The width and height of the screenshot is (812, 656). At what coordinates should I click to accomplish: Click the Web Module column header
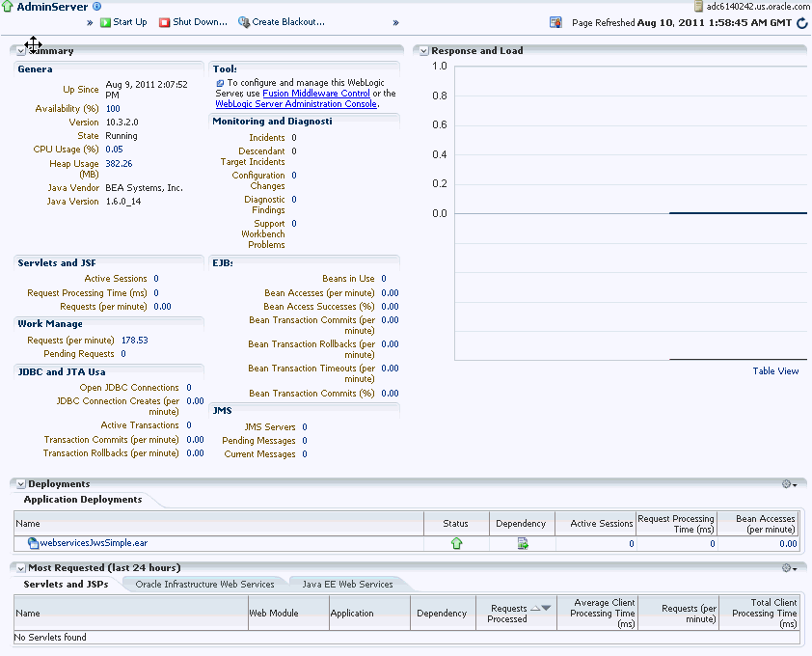288,613
